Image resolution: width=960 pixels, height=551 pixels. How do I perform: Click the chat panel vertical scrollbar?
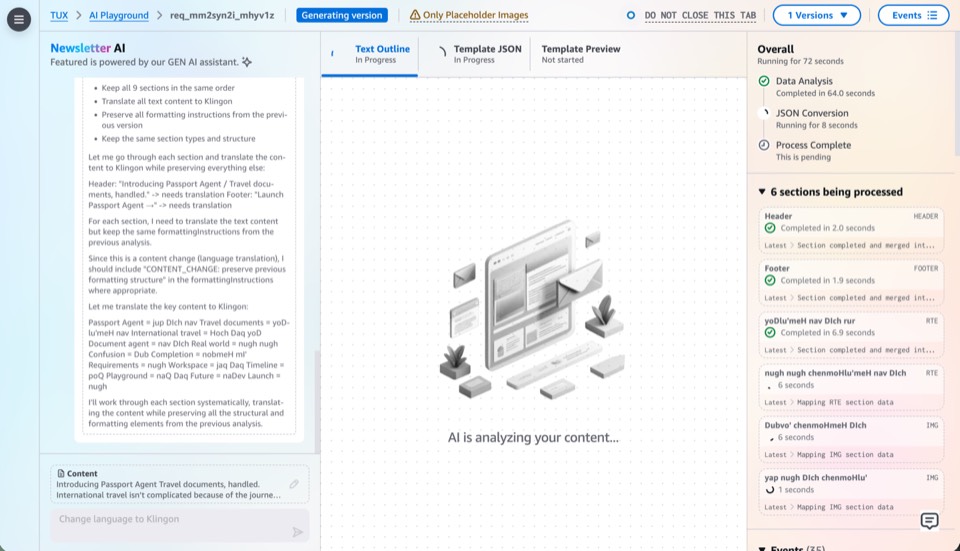coord(317,400)
